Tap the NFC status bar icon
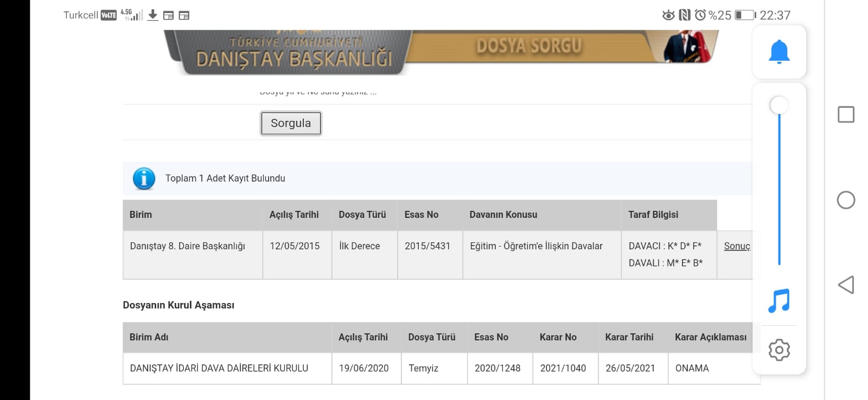This screenshot has width=868, height=400. (685, 15)
